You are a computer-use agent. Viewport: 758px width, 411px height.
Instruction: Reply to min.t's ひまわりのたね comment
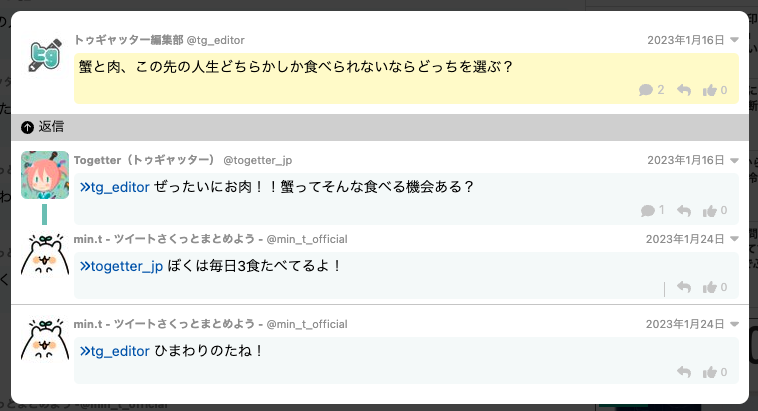coord(684,372)
